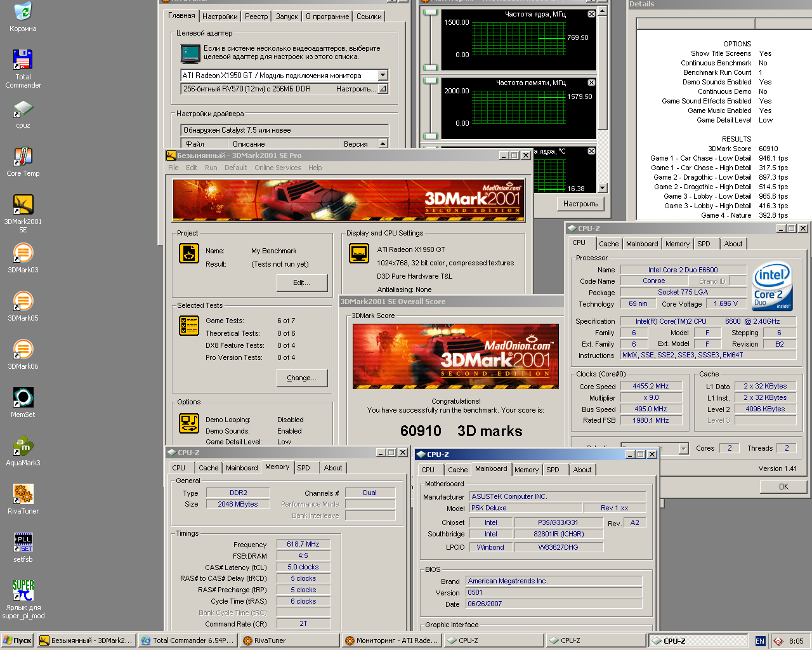
Task: Open the Run menu in 3DMark2001
Action: point(211,168)
